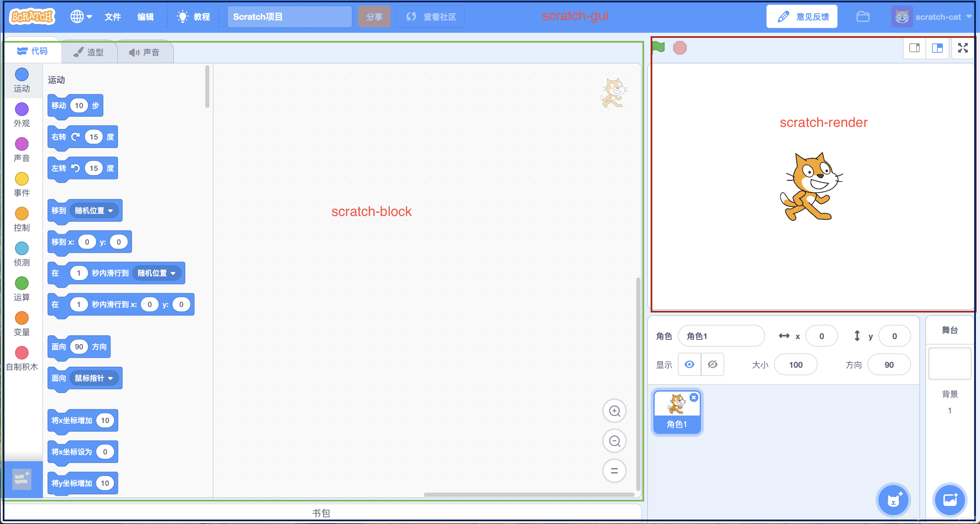Click the red stop sign
The image size is (980, 524).
click(x=680, y=47)
